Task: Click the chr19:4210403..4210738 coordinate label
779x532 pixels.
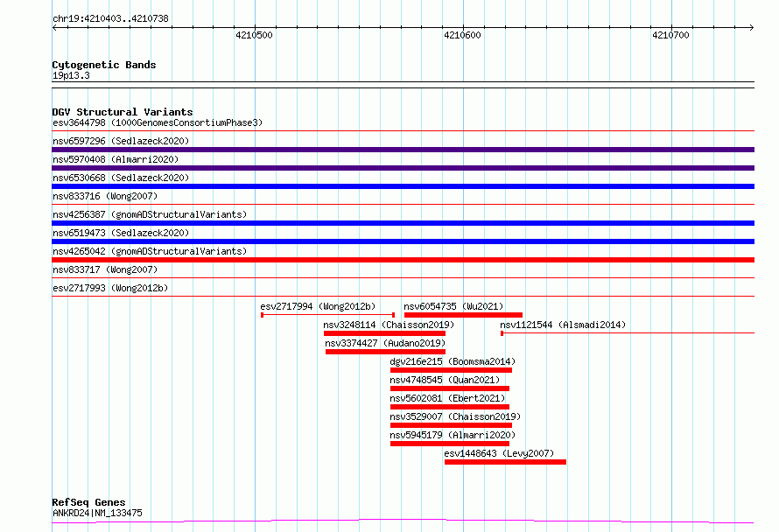Action: pyautogui.click(x=111, y=19)
